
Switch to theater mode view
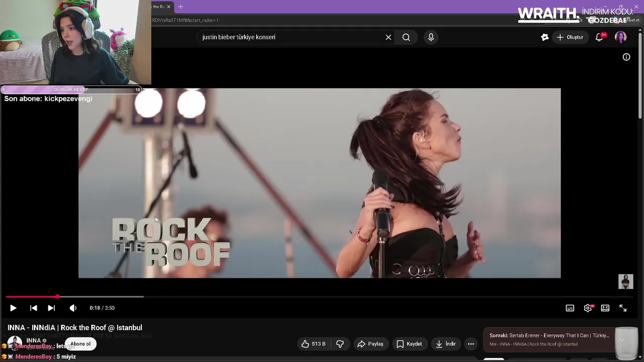coord(605,308)
